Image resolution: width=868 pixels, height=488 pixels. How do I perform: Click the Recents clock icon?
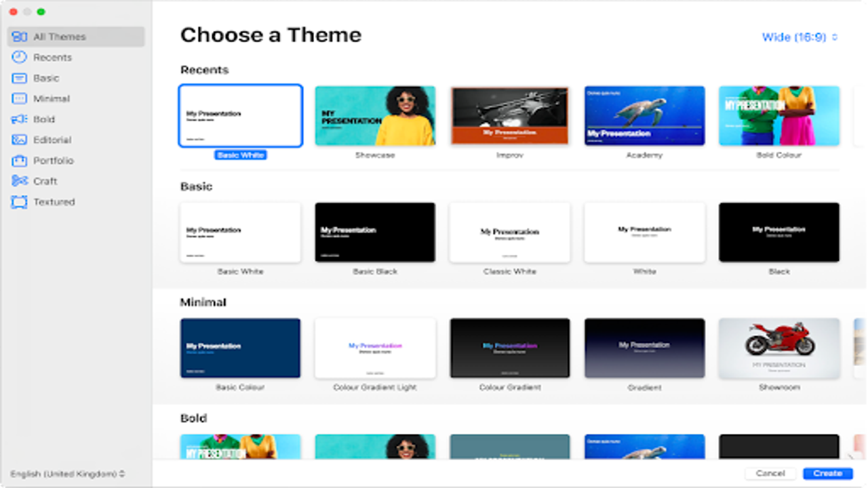click(x=20, y=58)
